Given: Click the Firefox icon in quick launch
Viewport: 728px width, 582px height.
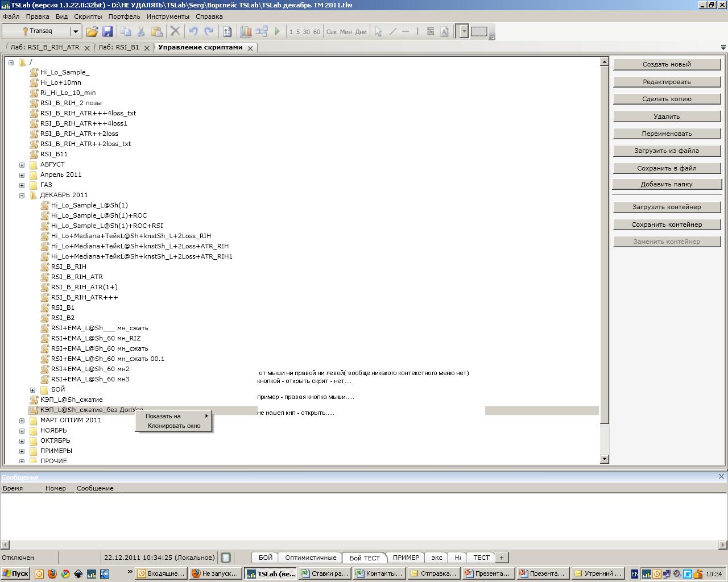Looking at the screenshot, I should click(52, 573).
